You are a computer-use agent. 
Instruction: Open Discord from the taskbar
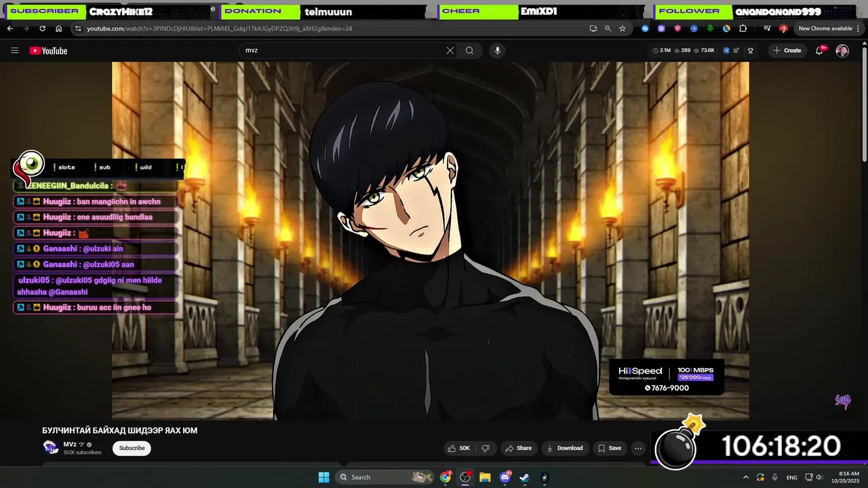tap(505, 477)
